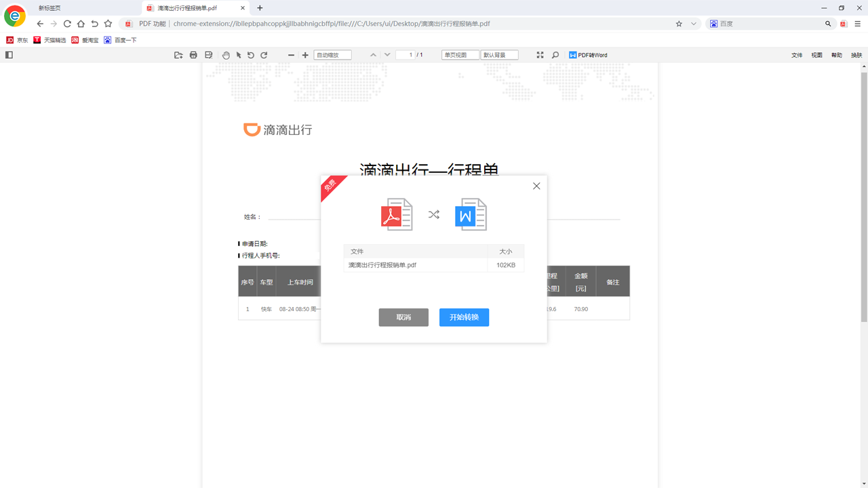868x488 pixels.
Task: Print the PDF using printer icon
Action: [x=193, y=55]
